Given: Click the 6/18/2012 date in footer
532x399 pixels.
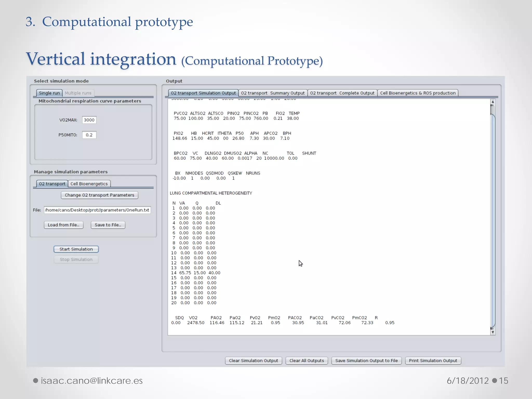Looking at the screenshot, I should (468, 381).
